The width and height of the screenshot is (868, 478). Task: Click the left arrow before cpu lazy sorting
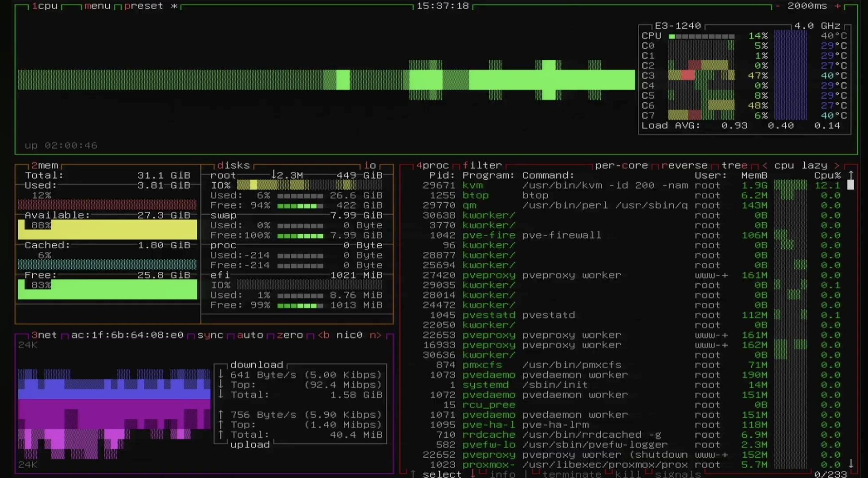(x=764, y=166)
